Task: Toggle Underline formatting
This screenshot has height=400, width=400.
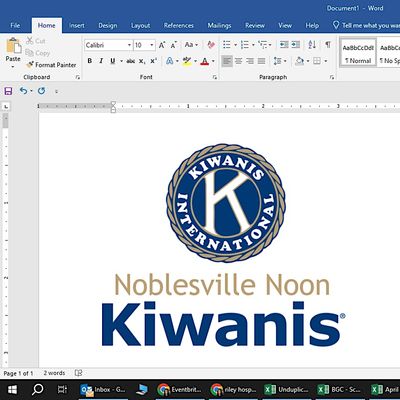Action: coord(113,61)
